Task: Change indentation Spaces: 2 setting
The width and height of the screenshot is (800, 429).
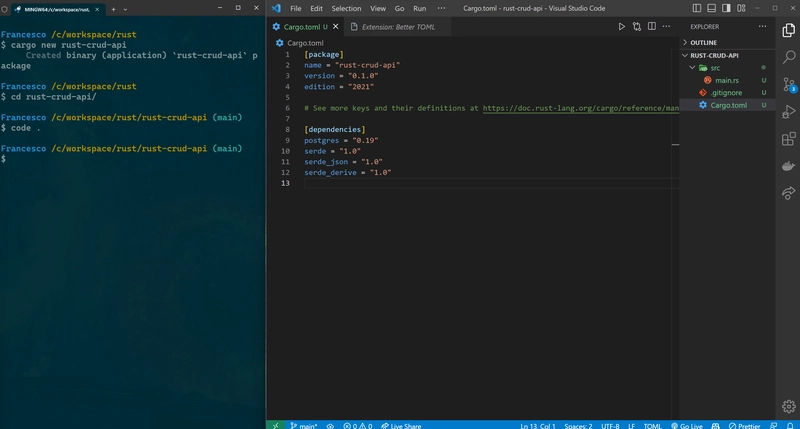Action: pyautogui.click(x=578, y=426)
